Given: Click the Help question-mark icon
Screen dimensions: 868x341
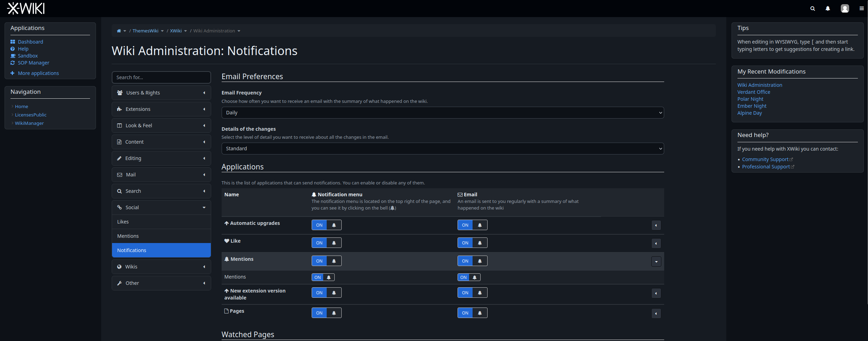Looking at the screenshot, I should tap(13, 49).
